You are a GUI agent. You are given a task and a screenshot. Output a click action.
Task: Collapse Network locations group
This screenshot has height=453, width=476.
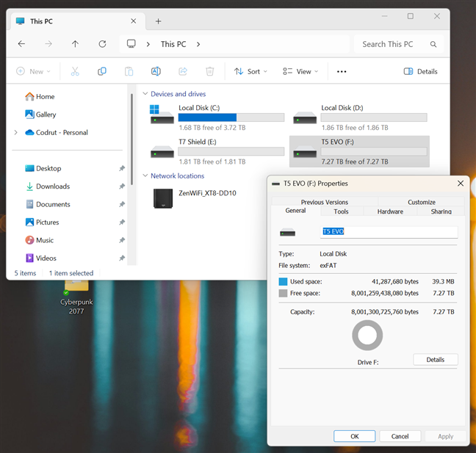pyautogui.click(x=145, y=175)
